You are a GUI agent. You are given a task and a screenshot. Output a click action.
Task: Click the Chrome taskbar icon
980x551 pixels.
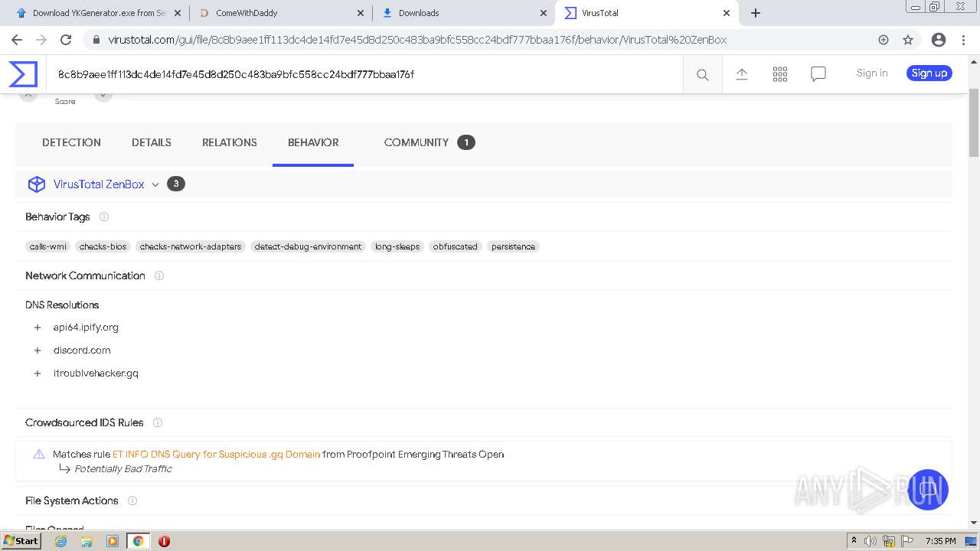(x=139, y=541)
